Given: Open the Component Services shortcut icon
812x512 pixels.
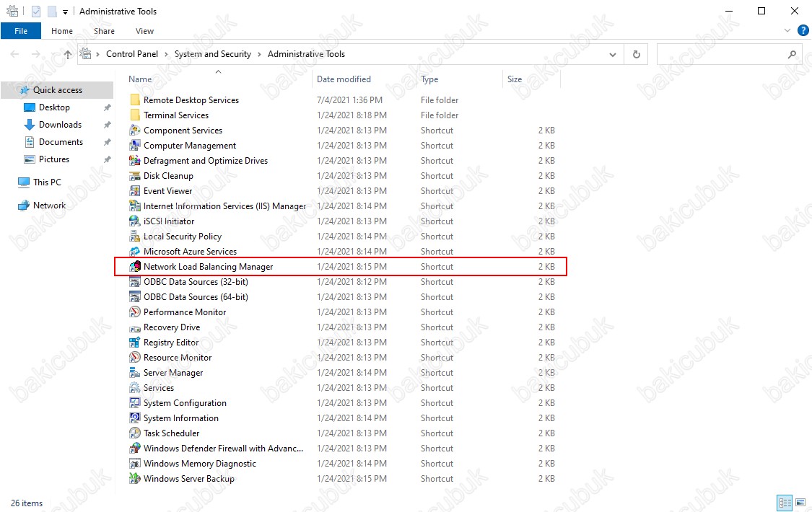Looking at the screenshot, I should coord(135,131).
